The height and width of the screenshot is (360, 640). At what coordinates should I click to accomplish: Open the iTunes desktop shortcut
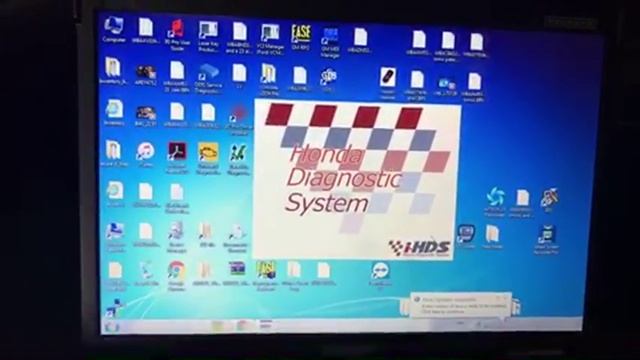coord(145,154)
